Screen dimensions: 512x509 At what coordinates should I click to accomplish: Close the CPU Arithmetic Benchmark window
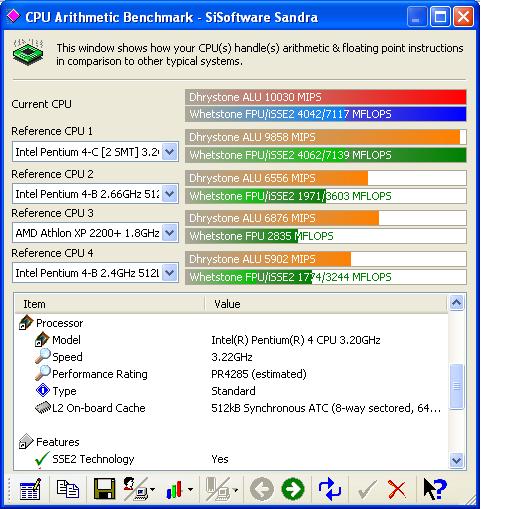463,17
